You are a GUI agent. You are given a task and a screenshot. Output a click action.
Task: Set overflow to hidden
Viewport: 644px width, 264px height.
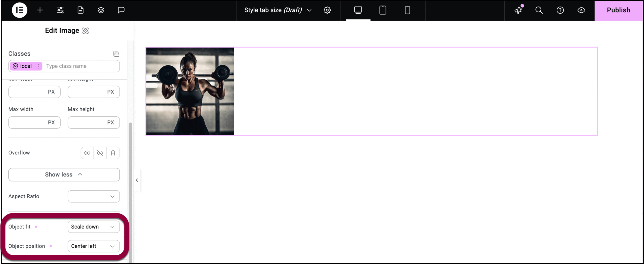point(100,153)
